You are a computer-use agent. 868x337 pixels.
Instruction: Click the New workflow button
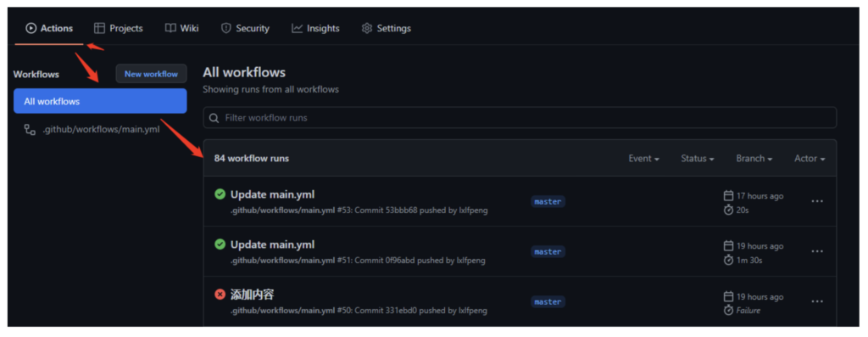pyautogui.click(x=151, y=74)
